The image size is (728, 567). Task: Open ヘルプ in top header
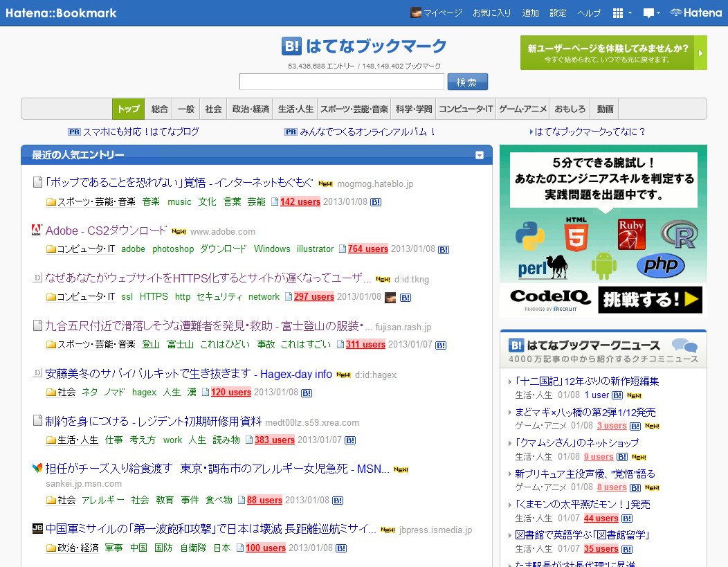(589, 13)
